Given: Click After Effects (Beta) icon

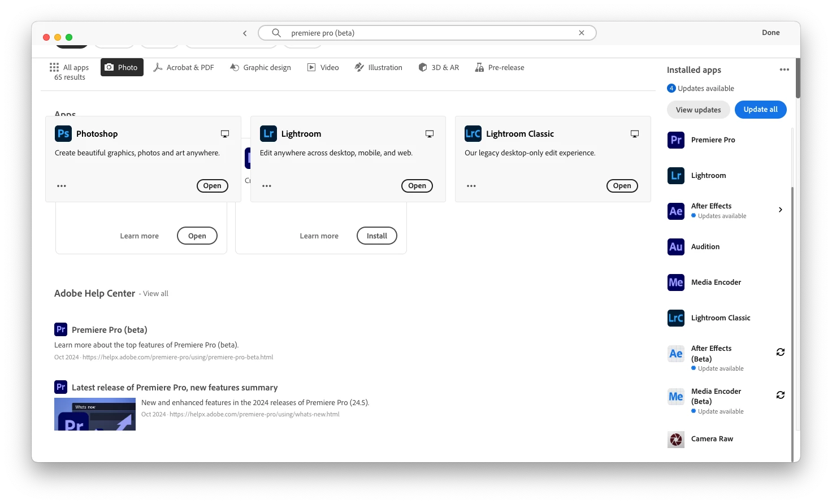Looking at the screenshot, I should click(676, 354).
